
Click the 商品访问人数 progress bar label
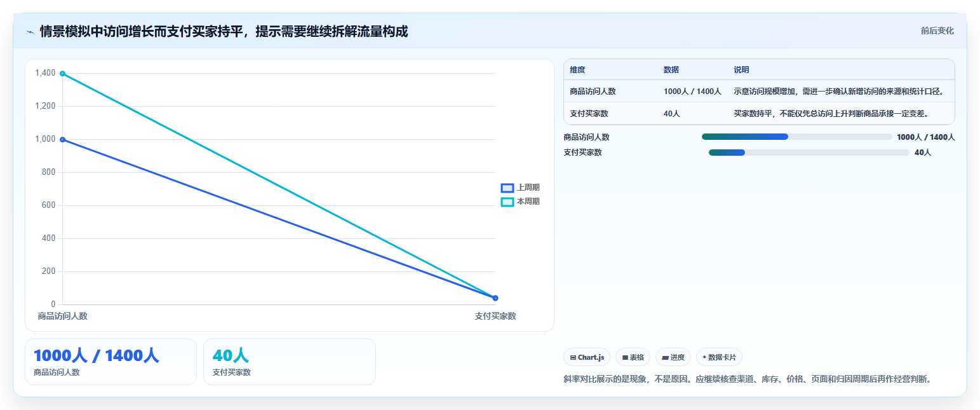pyautogui.click(x=586, y=137)
